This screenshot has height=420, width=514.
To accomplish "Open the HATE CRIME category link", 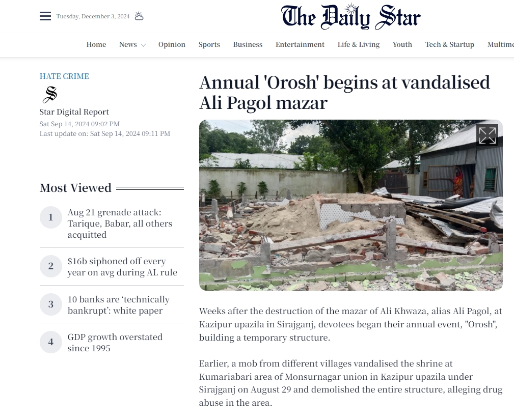I will click(x=64, y=76).
